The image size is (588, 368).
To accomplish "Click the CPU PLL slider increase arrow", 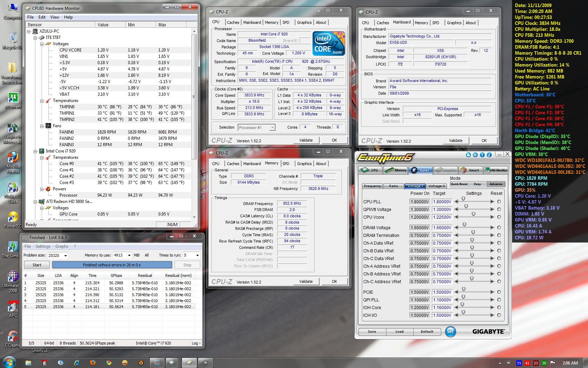I will (492, 202).
